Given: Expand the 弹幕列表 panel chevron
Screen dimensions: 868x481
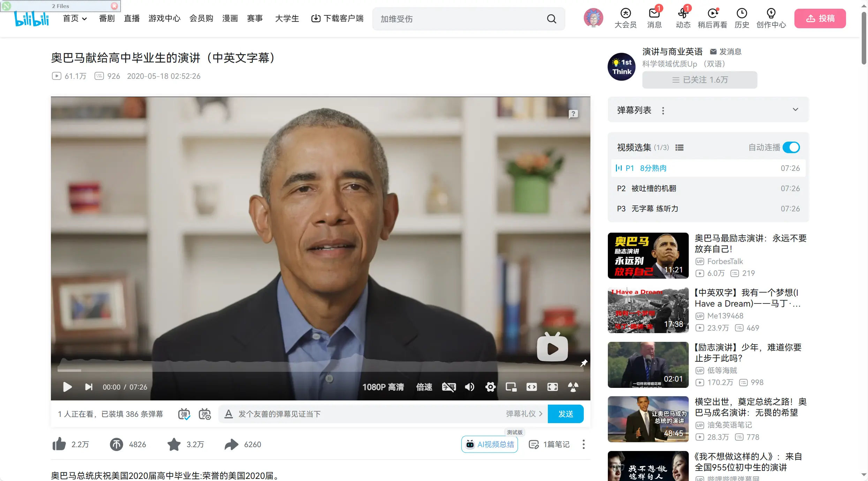Looking at the screenshot, I should (795, 110).
